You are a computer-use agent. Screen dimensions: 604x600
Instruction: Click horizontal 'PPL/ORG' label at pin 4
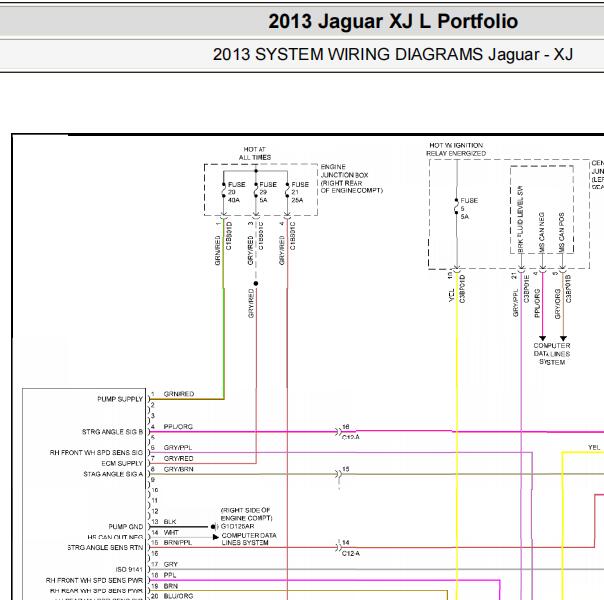coord(178,427)
